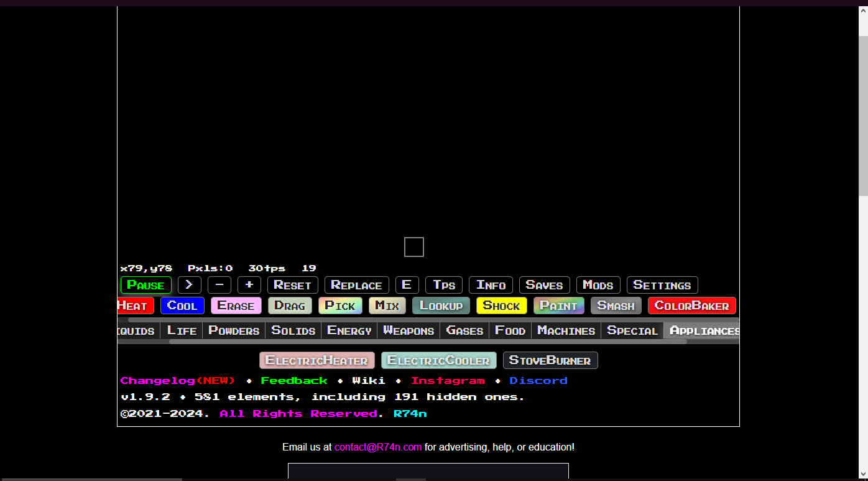The height and width of the screenshot is (481, 868).
Task: Select the Drag tool
Action: [x=290, y=306]
